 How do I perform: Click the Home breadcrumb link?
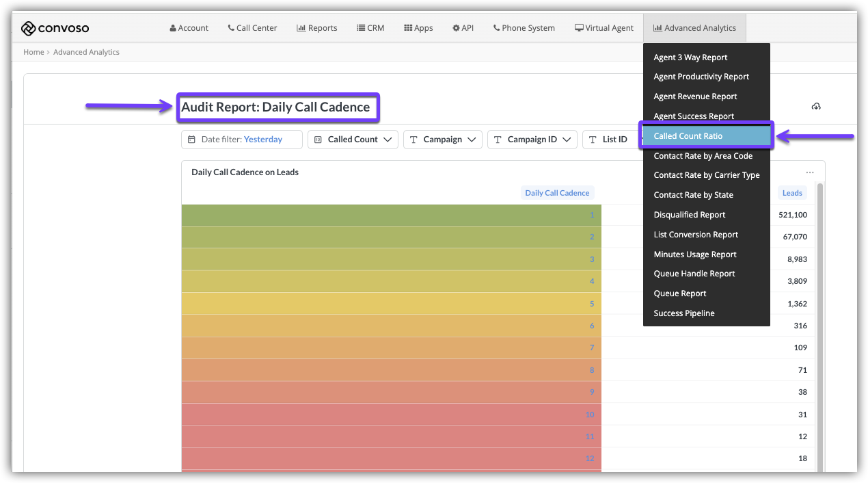33,52
